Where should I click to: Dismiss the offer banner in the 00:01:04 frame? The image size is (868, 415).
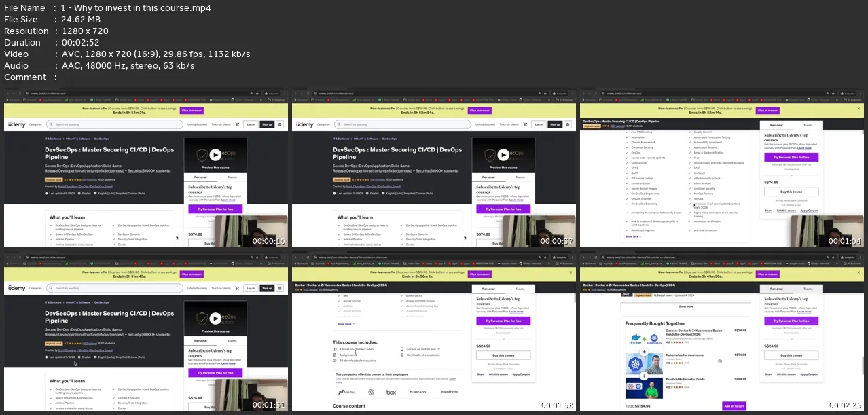[858, 109]
